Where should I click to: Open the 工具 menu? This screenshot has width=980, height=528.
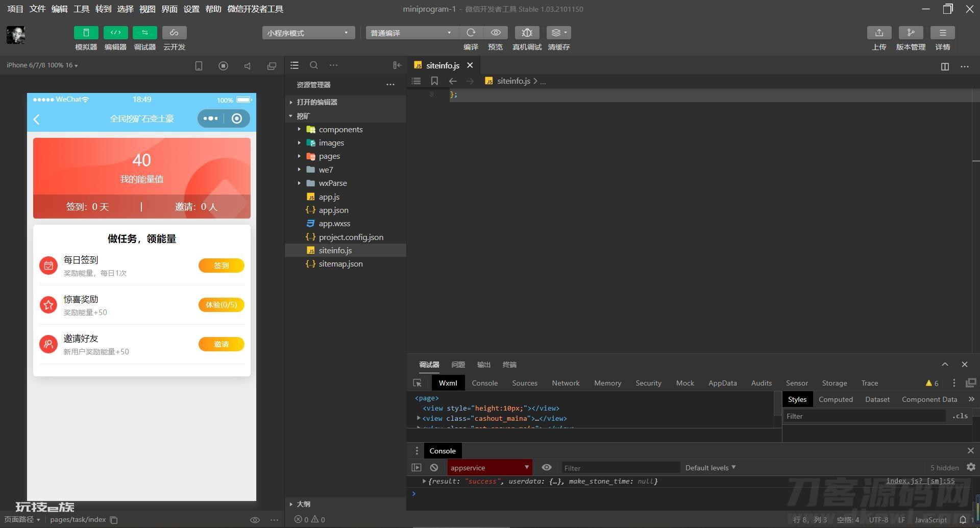click(x=81, y=9)
